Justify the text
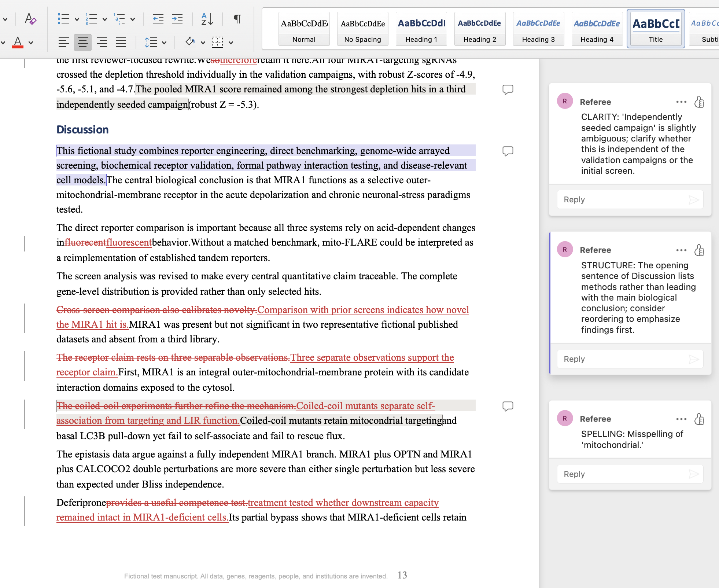719x588 pixels. (121, 43)
